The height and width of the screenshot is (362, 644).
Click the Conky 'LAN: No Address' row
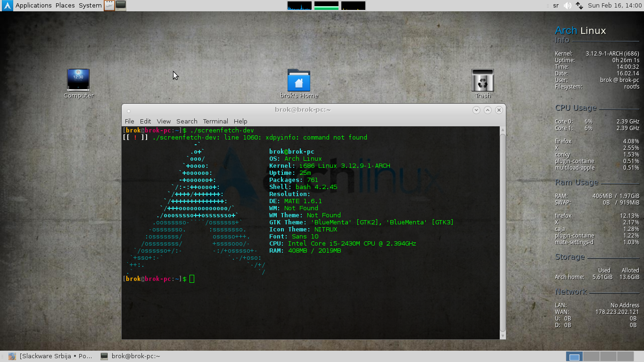pos(597,305)
